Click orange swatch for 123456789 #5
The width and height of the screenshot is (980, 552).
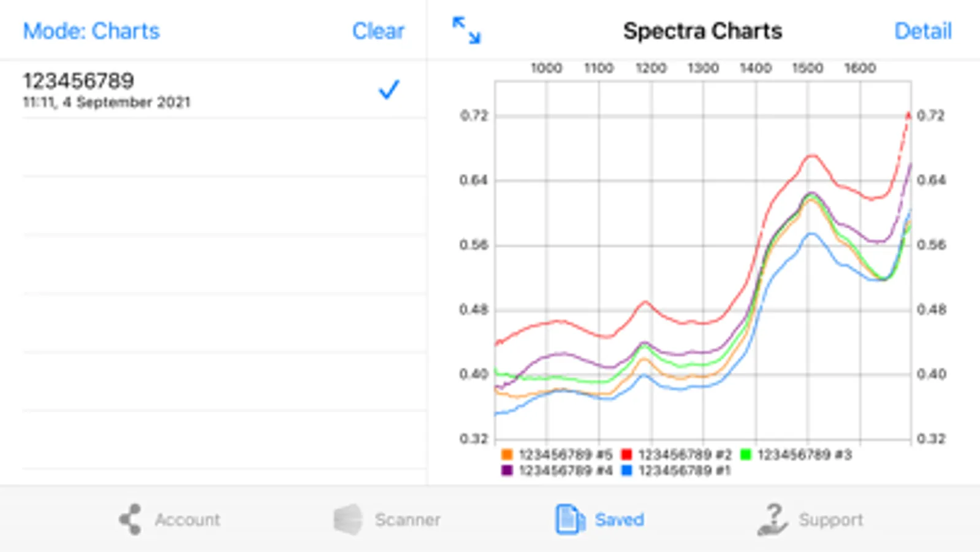click(x=507, y=454)
